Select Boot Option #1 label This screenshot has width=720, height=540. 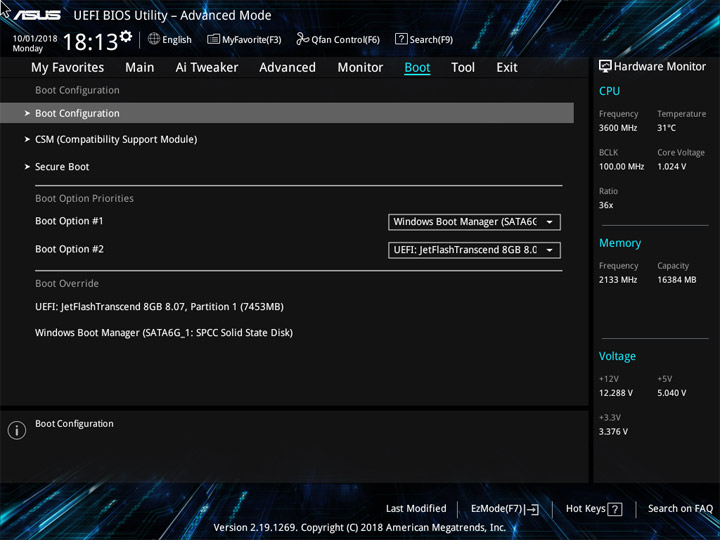click(x=69, y=221)
